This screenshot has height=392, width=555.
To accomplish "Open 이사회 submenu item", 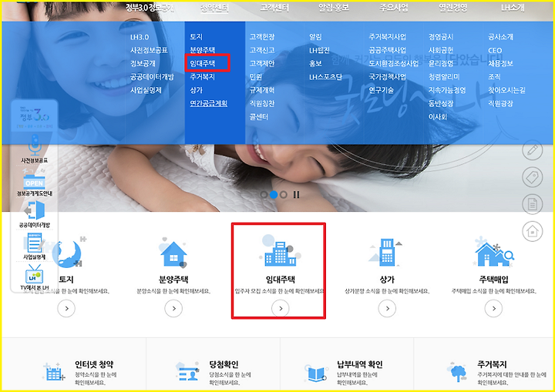I will [x=438, y=117].
